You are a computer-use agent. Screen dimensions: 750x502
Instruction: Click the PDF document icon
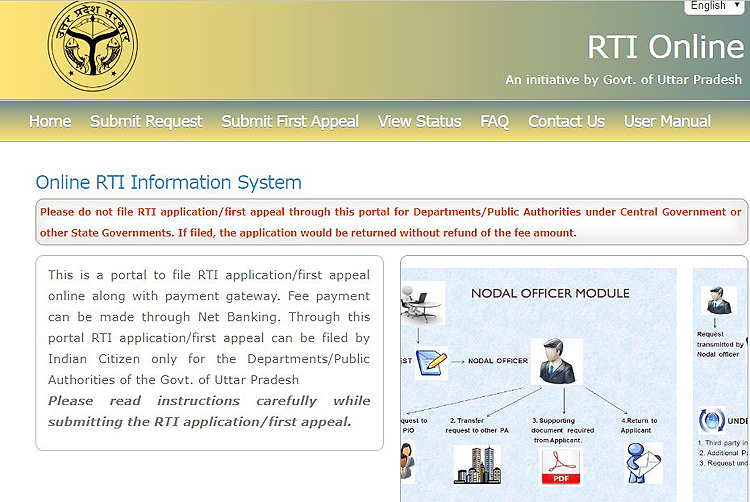coord(560,467)
